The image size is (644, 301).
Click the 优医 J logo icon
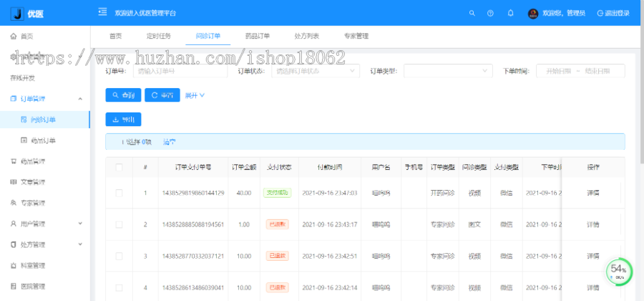pos(17,14)
